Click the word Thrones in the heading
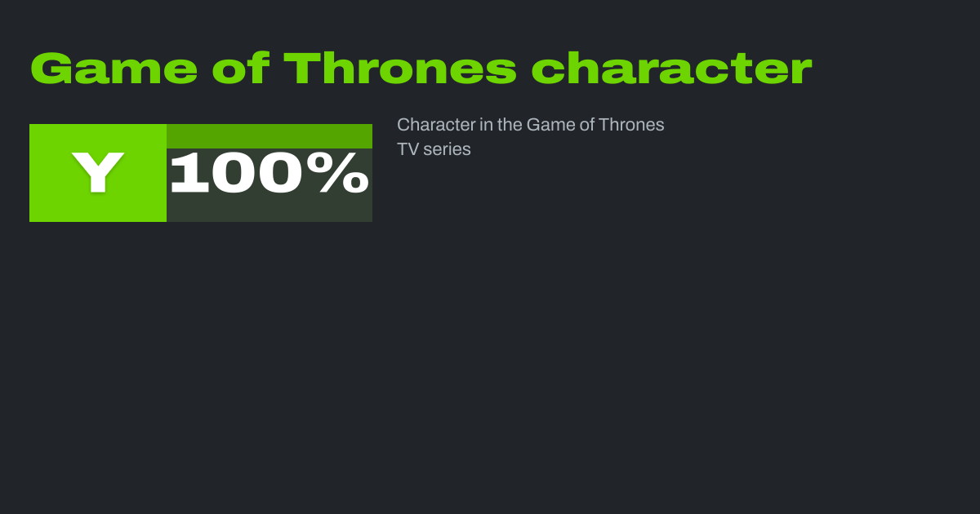Viewport: 980px width, 514px height. (400, 69)
